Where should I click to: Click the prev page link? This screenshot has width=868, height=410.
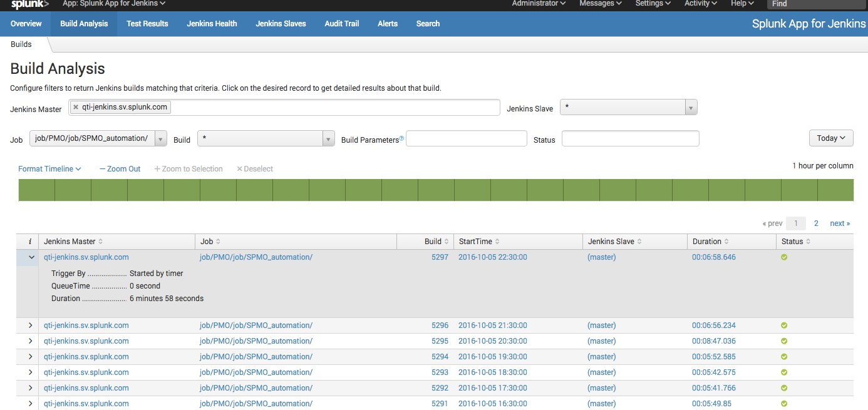[772, 223]
